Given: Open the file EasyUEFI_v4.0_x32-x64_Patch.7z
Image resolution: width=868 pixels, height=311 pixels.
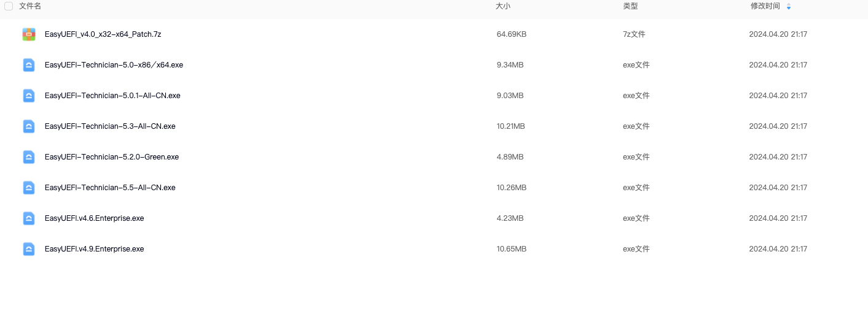Looking at the screenshot, I should coord(103,34).
